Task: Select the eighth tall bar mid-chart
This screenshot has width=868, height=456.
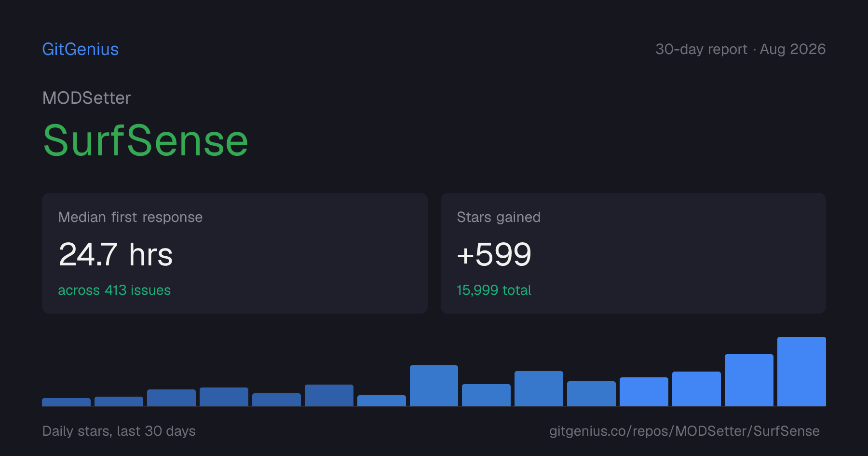Action: 434,386
